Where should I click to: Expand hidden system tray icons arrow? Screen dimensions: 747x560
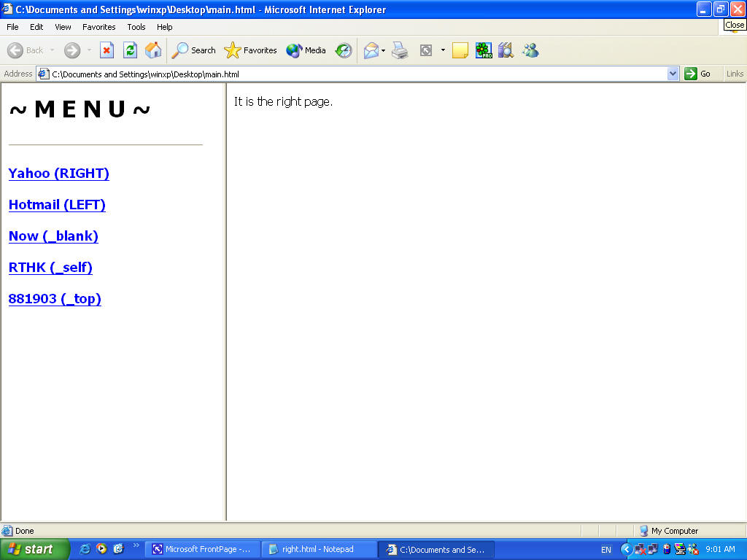click(x=626, y=550)
